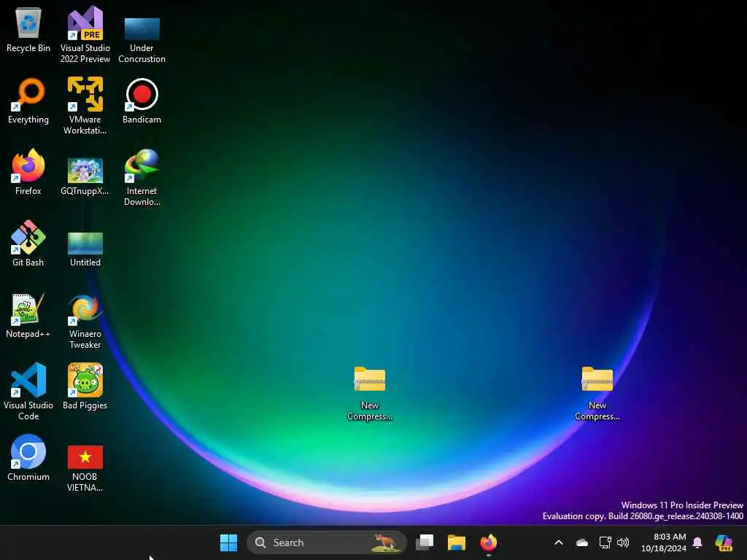This screenshot has width=747, height=560.
Task: Select the NOOB VIETNA... flag icon
Action: tap(85, 467)
